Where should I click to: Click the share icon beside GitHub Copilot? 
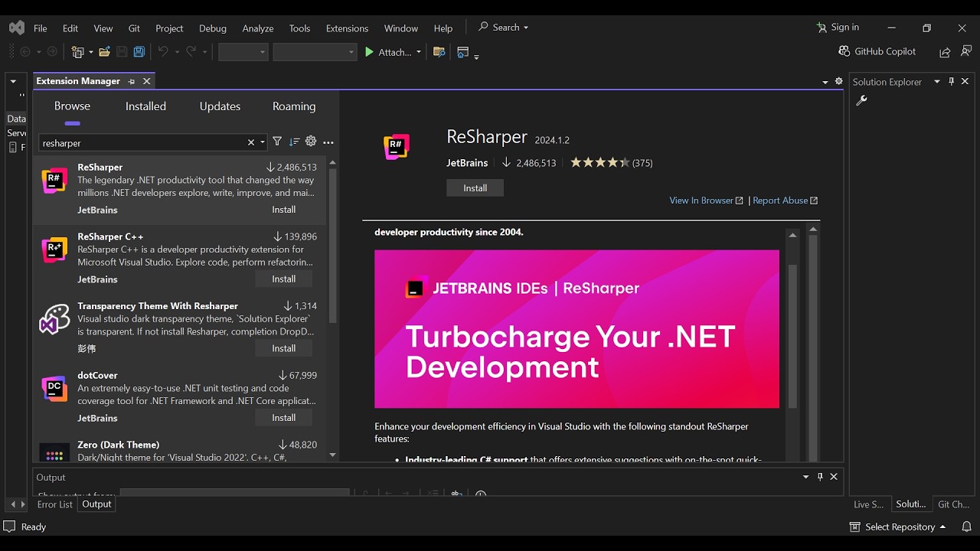pyautogui.click(x=945, y=52)
